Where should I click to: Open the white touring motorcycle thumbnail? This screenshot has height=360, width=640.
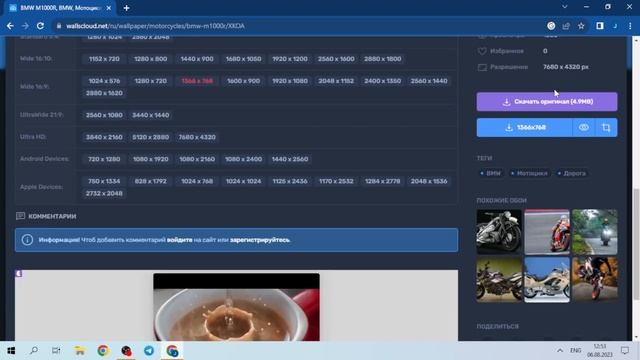(x=547, y=280)
